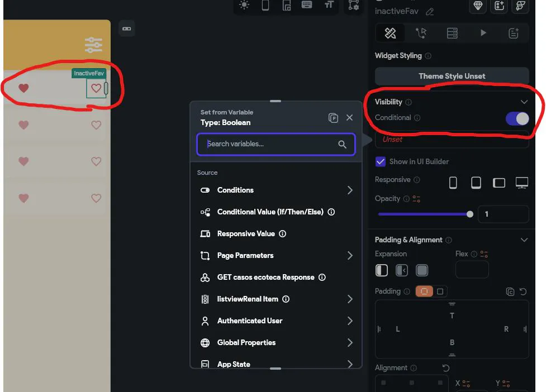
Task: Expand Page Parameters source
Action: [x=276, y=256]
